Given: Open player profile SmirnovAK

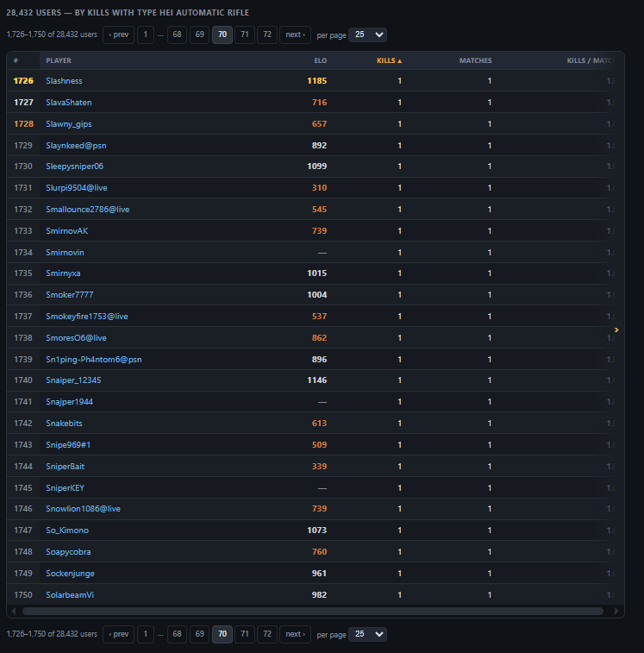Looking at the screenshot, I should tap(66, 231).
